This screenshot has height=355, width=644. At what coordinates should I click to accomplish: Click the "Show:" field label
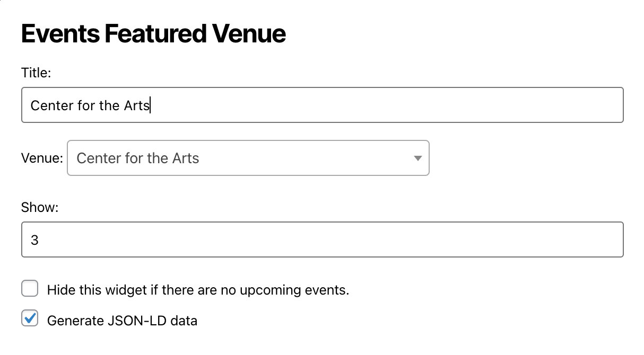click(39, 207)
